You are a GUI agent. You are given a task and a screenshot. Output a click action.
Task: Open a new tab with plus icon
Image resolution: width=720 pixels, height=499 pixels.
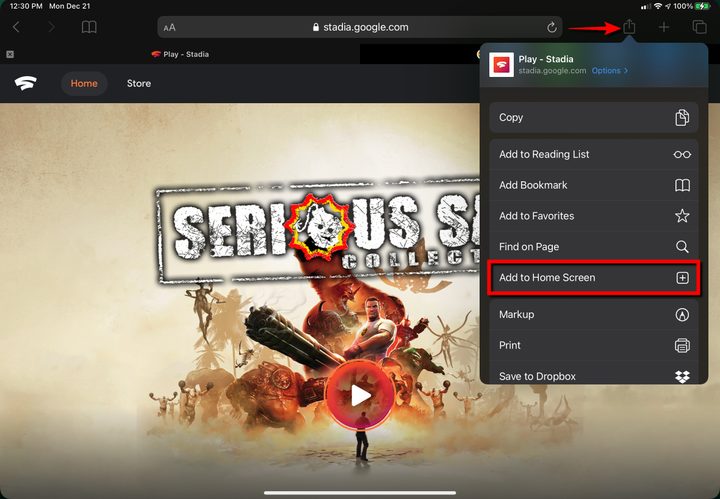click(664, 28)
